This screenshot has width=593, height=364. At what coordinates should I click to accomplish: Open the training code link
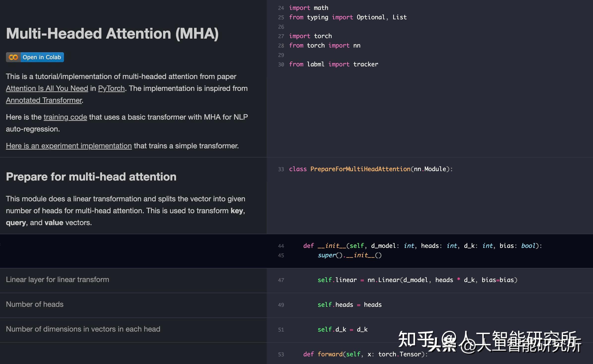pos(65,117)
